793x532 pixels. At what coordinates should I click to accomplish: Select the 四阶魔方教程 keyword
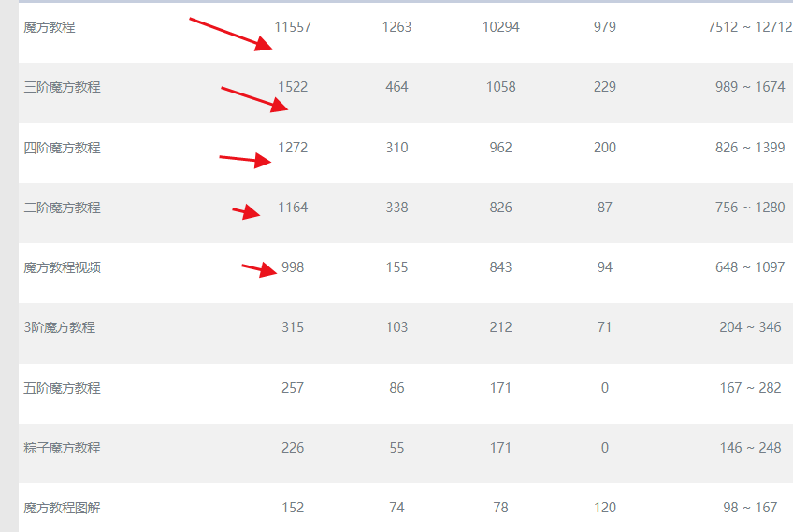click(62, 148)
